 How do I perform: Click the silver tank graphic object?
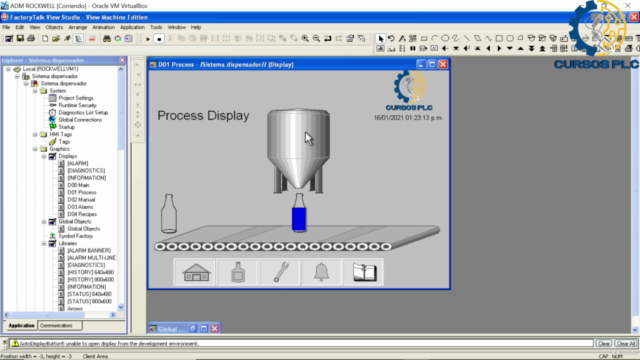298,151
